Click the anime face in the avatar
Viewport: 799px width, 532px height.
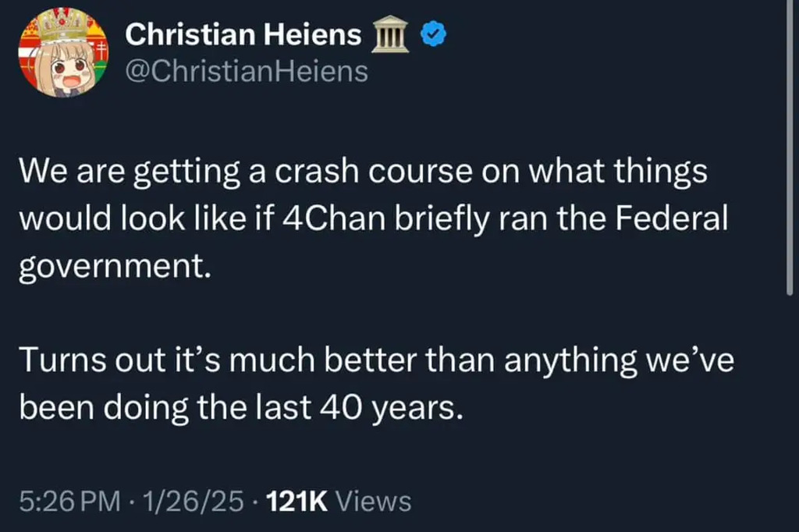click(68, 72)
